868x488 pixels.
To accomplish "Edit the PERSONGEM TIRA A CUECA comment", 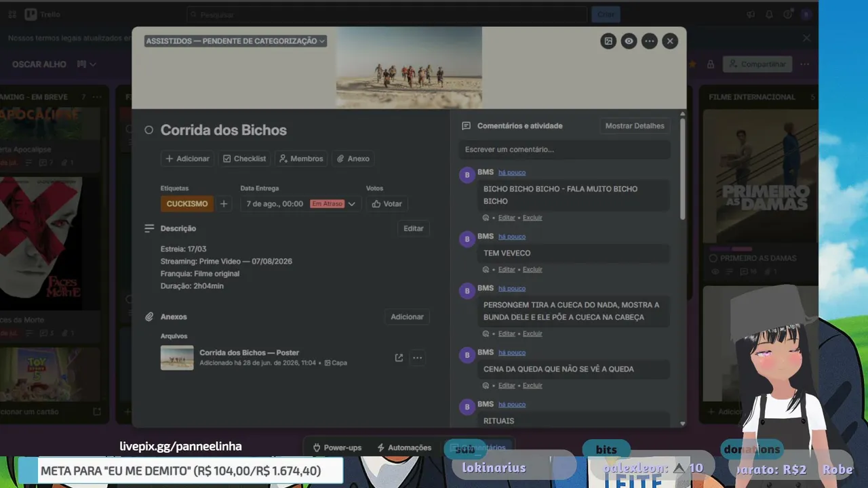I will 507,333.
